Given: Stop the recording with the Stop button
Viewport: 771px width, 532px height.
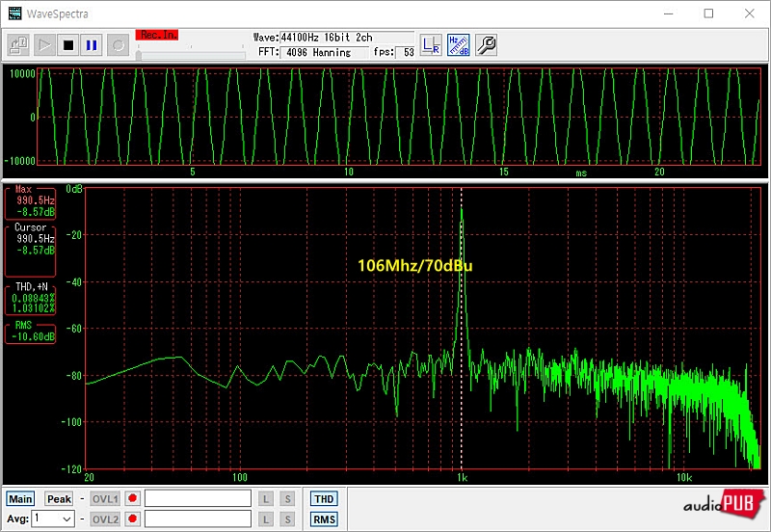Looking at the screenshot, I should (68, 44).
